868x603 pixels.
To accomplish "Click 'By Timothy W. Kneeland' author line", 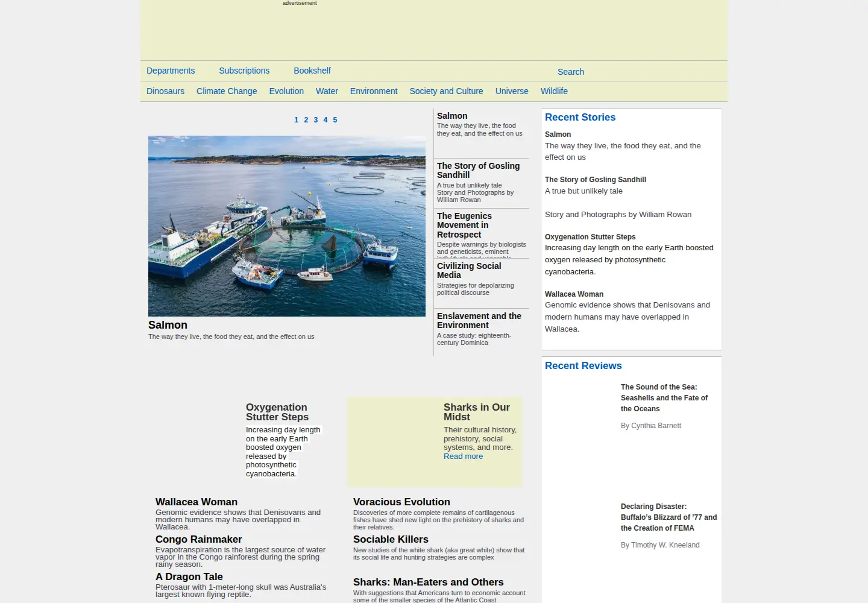I will [x=660, y=545].
